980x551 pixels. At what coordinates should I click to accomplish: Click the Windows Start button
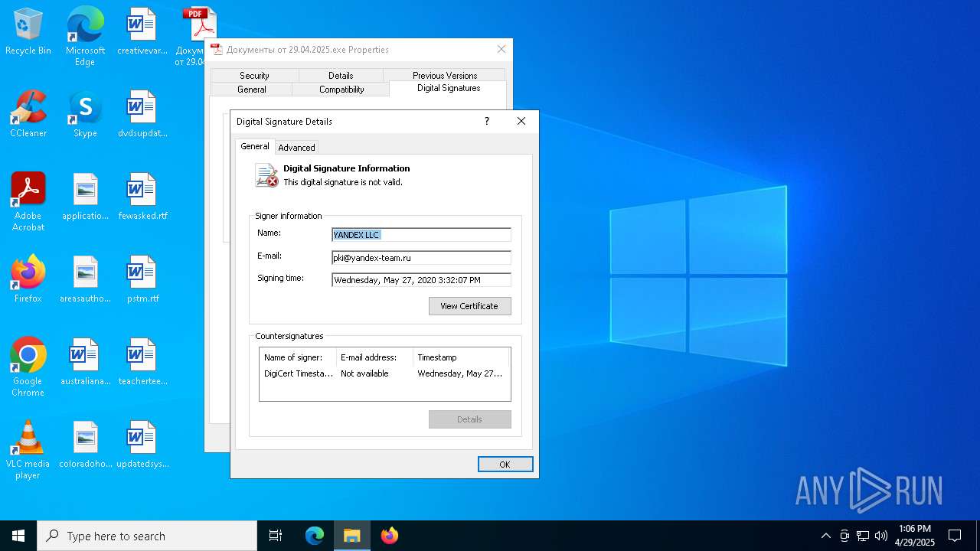click(18, 536)
